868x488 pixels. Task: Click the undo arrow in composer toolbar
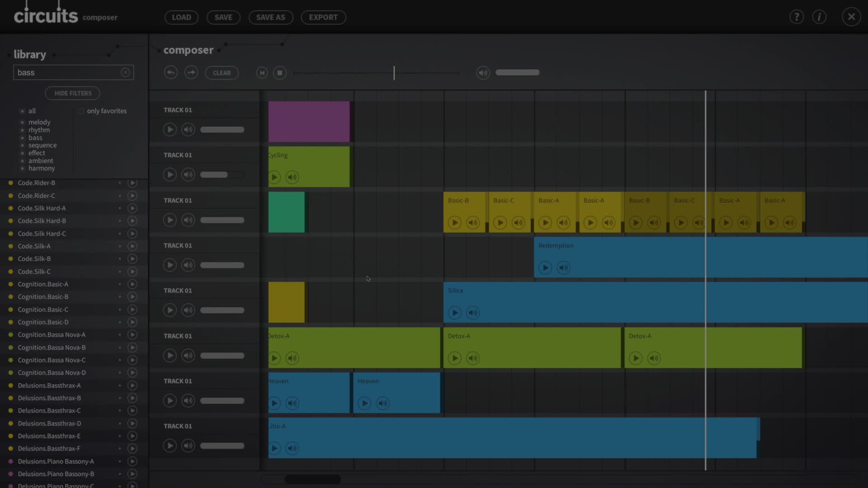click(x=170, y=73)
